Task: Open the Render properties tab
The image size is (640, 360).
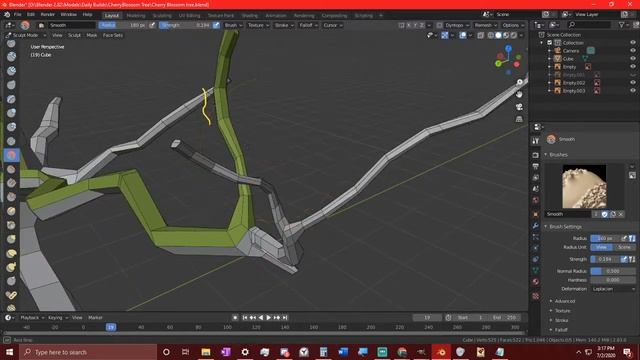Action: pyautogui.click(x=536, y=155)
